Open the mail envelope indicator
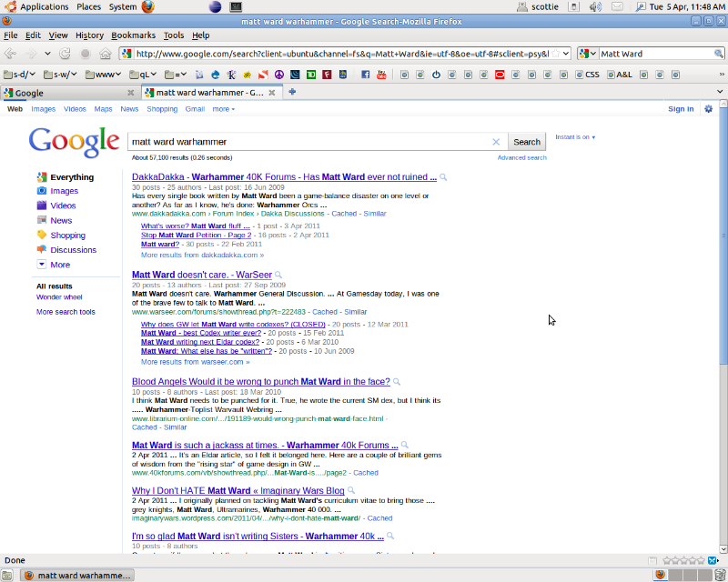Screen dimensions: 728x582 point(617,6)
